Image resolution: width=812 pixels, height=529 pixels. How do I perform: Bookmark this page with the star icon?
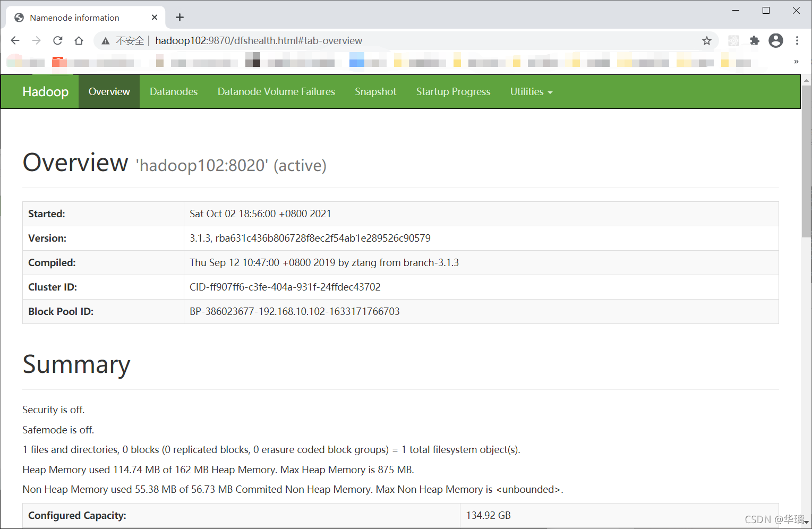coord(706,41)
